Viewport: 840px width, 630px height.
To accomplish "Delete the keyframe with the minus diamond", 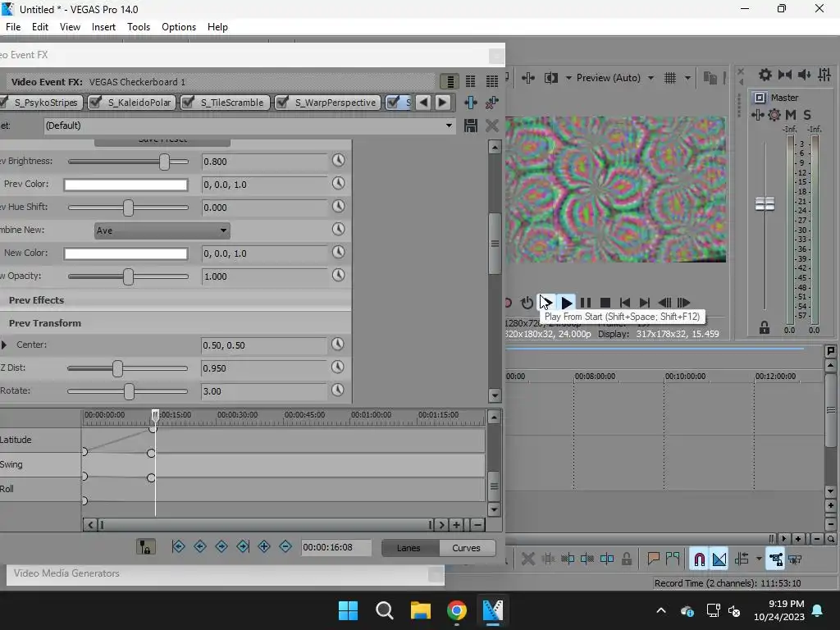I will coord(285,546).
